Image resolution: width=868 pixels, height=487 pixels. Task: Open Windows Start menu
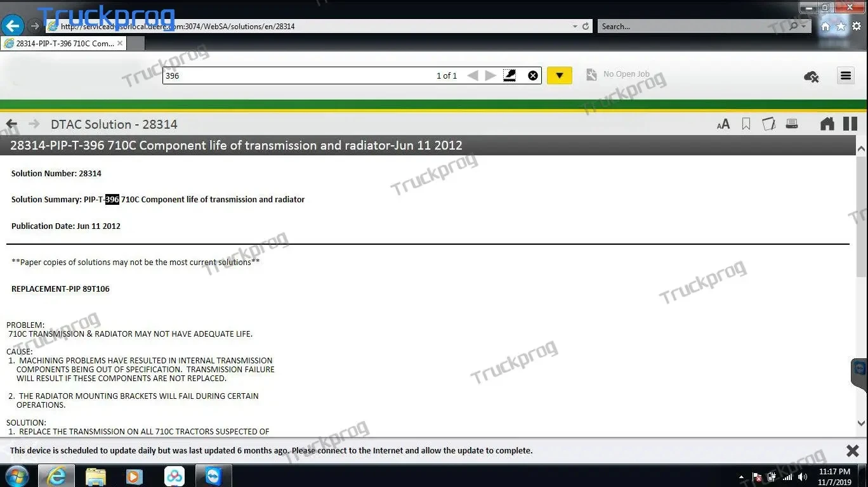pyautogui.click(x=17, y=476)
